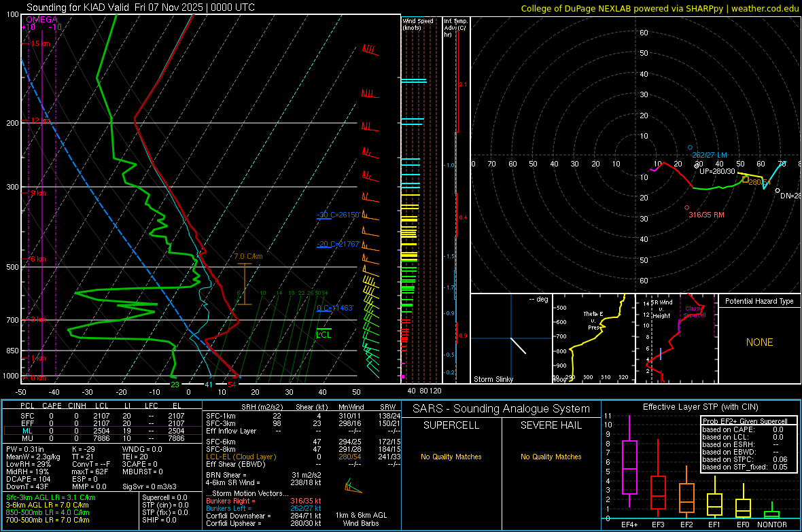The image size is (802, 532).
Task: Click the SEVERE HAIL analogue heading
Action: (x=551, y=425)
